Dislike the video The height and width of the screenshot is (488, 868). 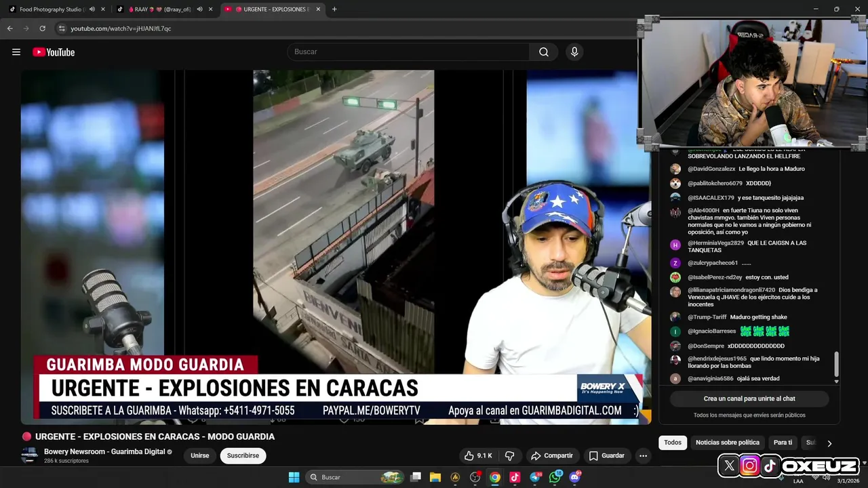click(x=510, y=455)
